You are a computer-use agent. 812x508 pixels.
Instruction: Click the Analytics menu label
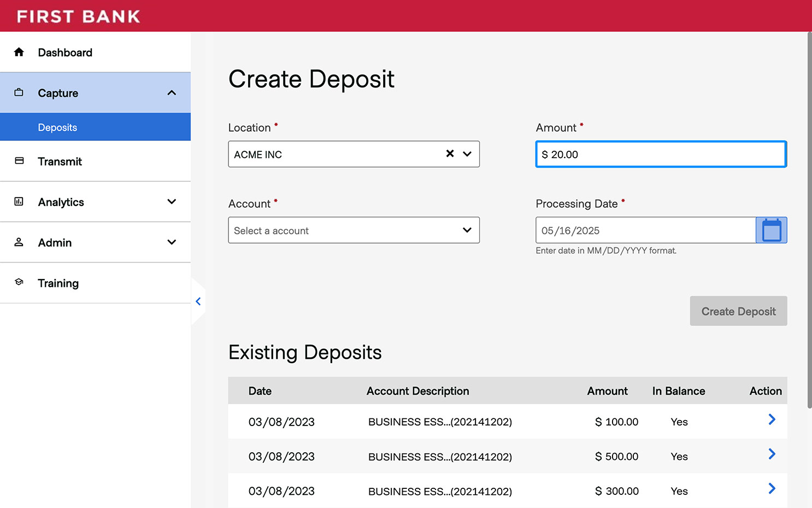61,202
